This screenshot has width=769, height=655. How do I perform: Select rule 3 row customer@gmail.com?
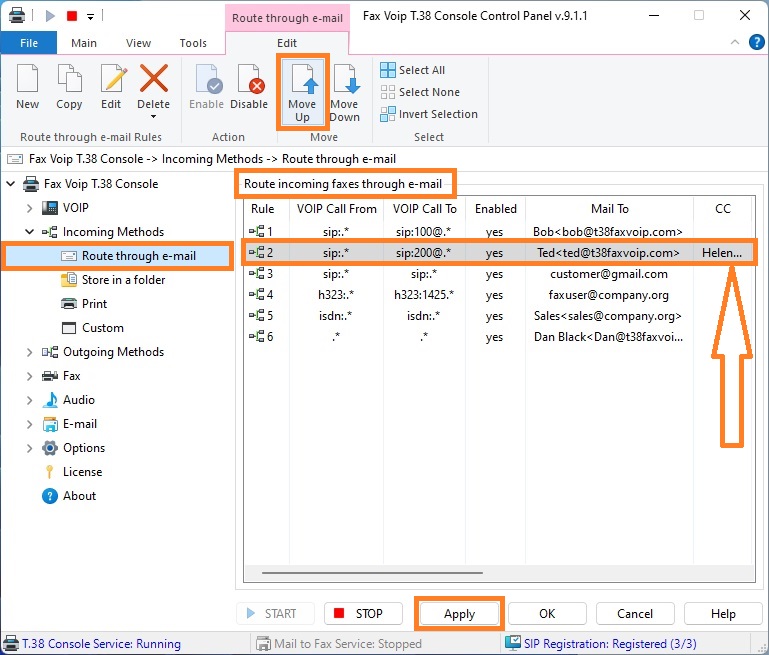(x=499, y=274)
